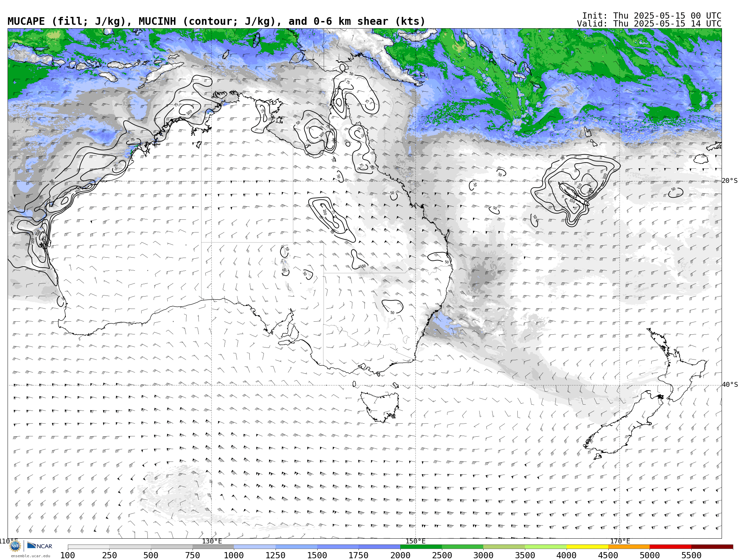Viewport: 744px width, 560px height.
Task: Pick the dark gray swatch between 750 and 1000
Action: coord(213,547)
